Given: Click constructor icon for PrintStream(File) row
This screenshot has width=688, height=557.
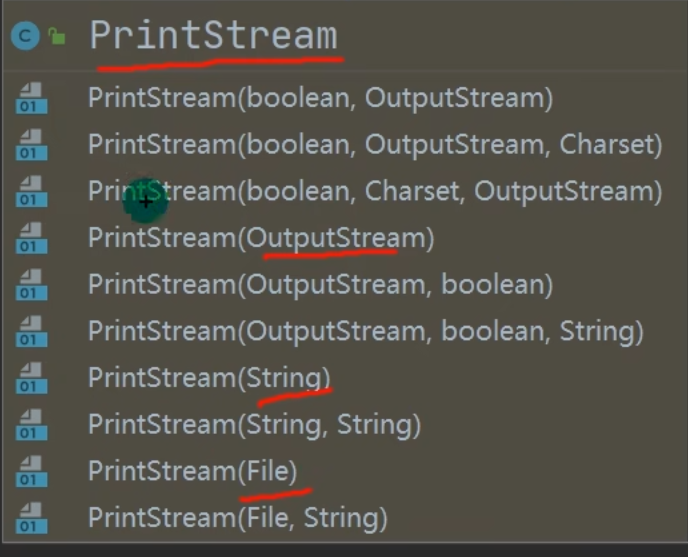Looking at the screenshot, I should [31, 472].
